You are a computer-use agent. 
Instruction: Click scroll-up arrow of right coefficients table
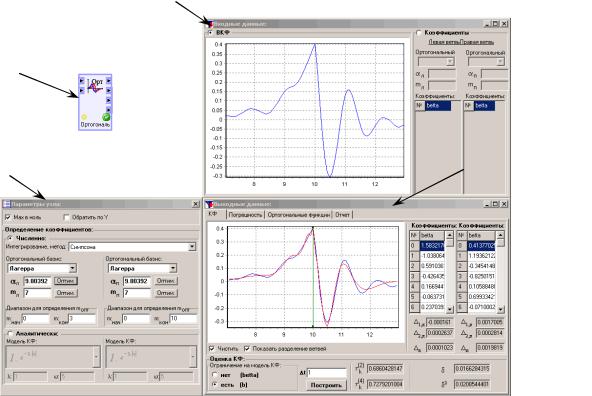(x=500, y=235)
